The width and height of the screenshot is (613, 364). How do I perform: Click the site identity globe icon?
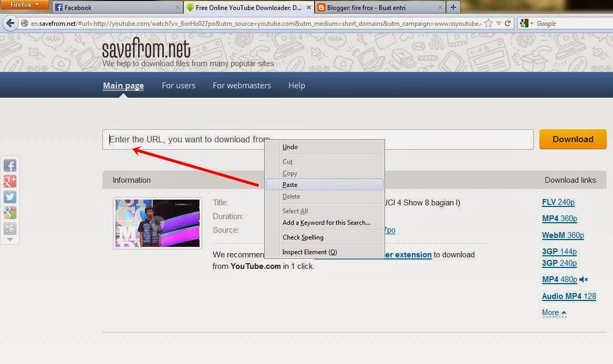point(24,24)
